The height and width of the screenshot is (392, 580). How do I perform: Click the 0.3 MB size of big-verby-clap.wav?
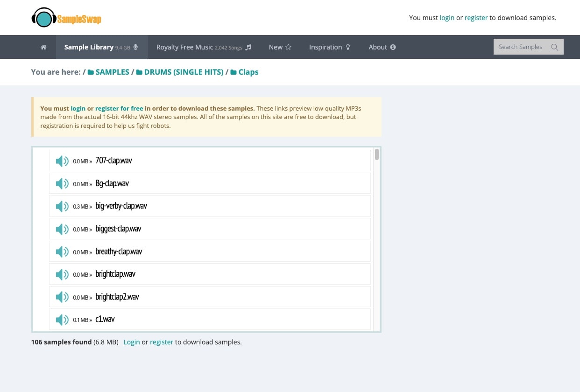click(81, 207)
